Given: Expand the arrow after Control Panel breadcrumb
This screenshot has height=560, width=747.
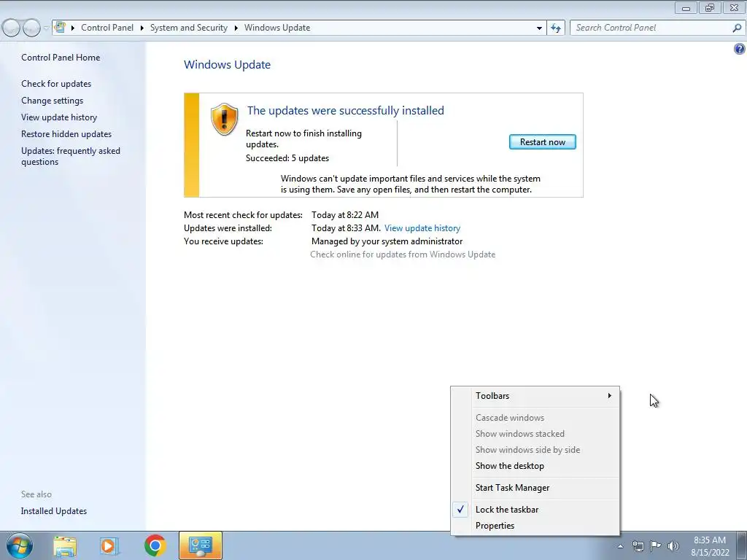Looking at the screenshot, I should coord(142,28).
